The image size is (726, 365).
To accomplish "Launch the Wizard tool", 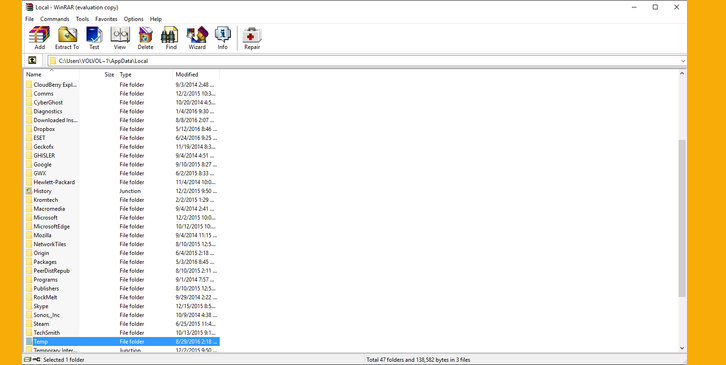I will [197, 35].
